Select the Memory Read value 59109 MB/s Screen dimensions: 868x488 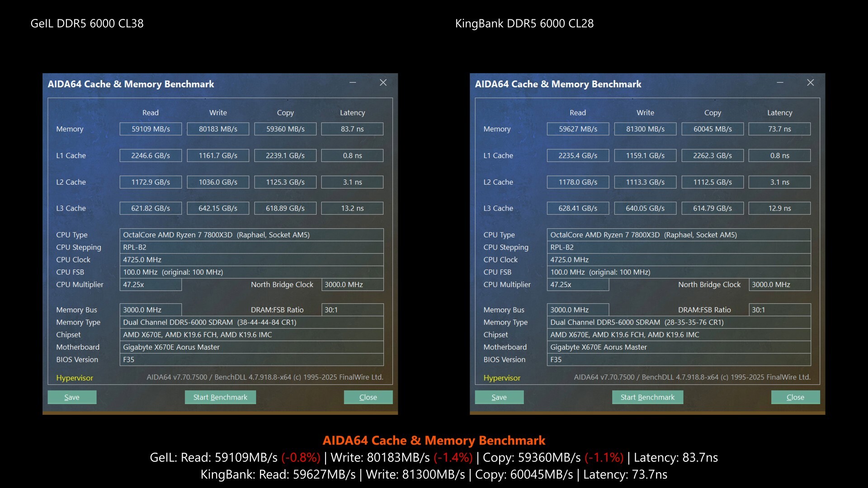pyautogui.click(x=151, y=129)
